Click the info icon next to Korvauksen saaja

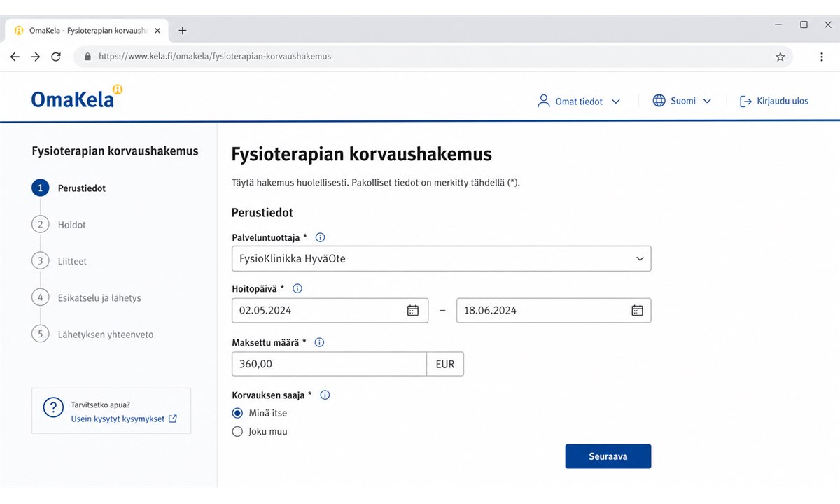coord(325,395)
